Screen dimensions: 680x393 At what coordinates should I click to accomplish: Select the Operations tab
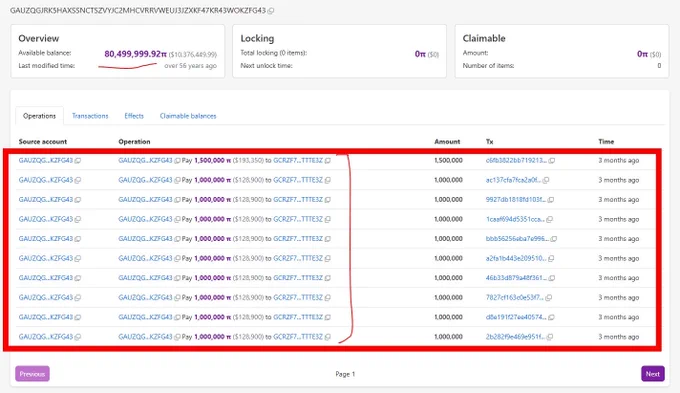39,116
